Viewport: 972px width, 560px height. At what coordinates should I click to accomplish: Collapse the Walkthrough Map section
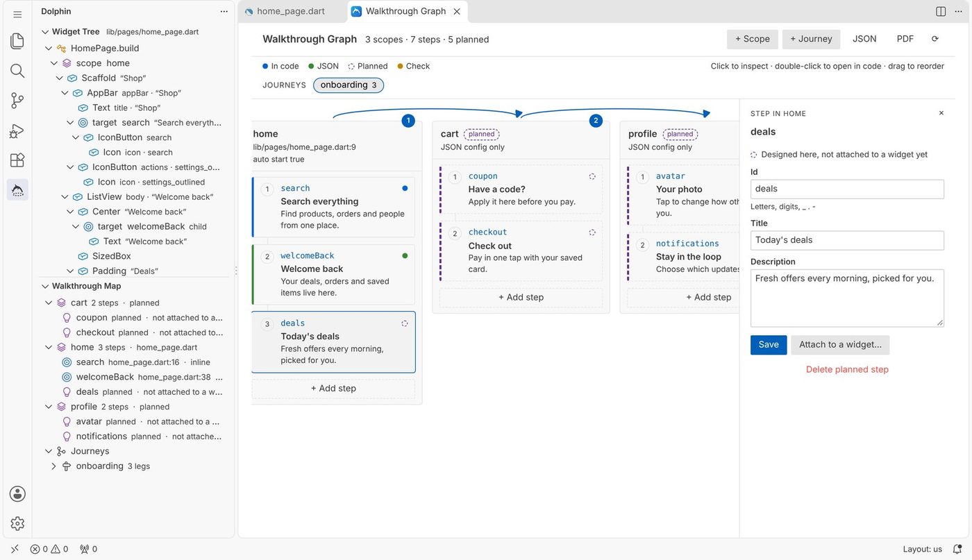[x=45, y=286]
